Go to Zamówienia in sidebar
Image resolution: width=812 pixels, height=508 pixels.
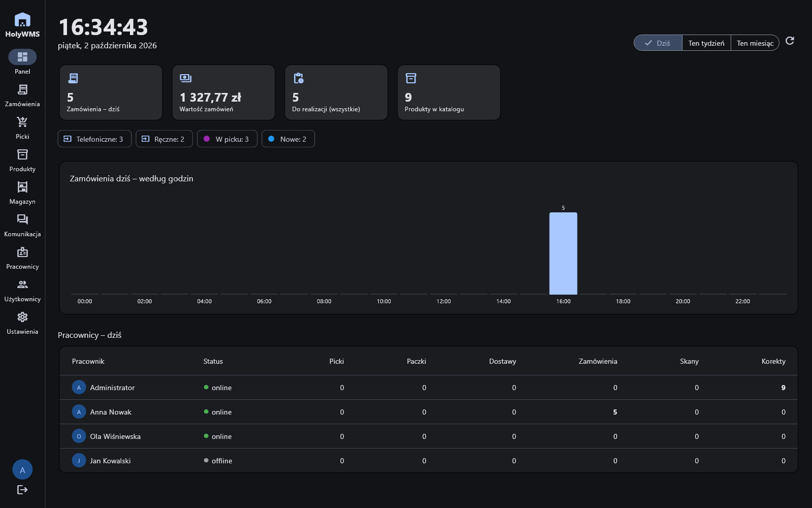pos(22,96)
